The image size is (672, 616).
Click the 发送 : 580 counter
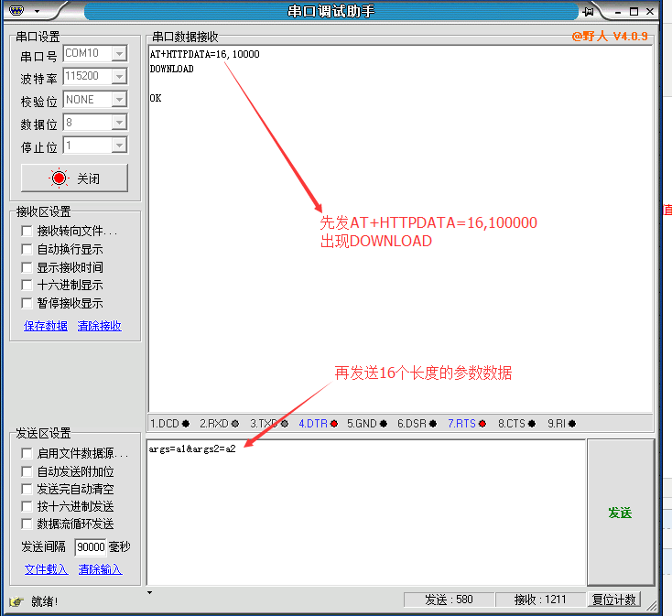[x=449, y=600]
